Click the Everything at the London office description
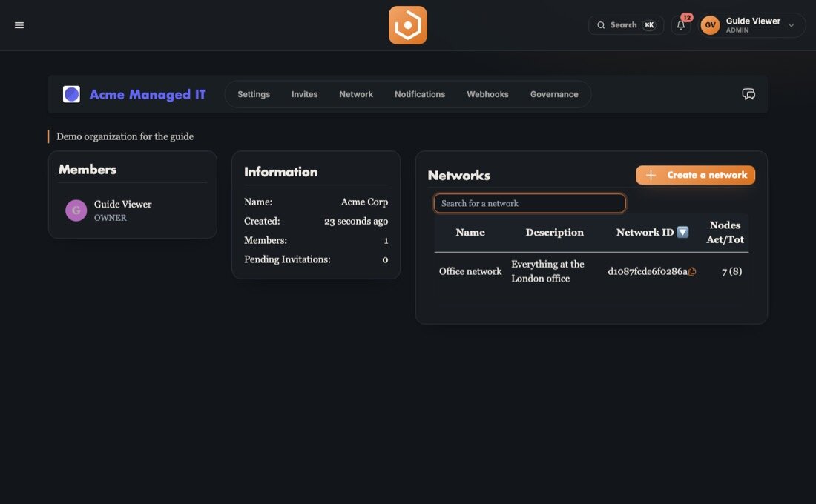 (547, 271)
